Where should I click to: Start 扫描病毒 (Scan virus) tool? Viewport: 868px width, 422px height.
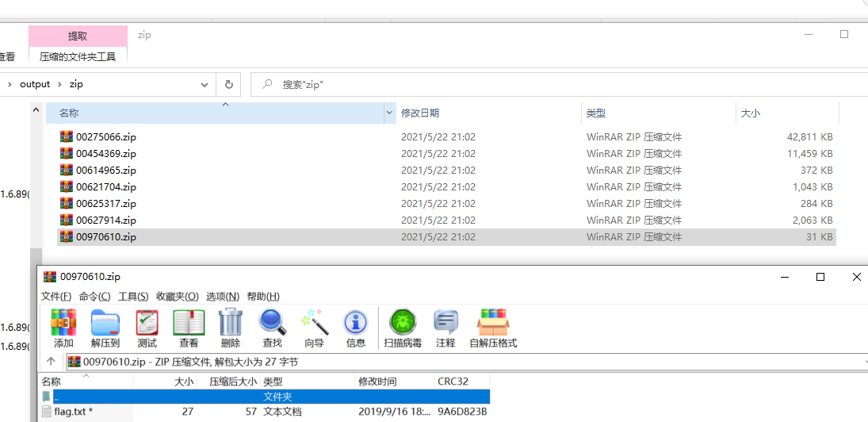[x=403, y=328]
